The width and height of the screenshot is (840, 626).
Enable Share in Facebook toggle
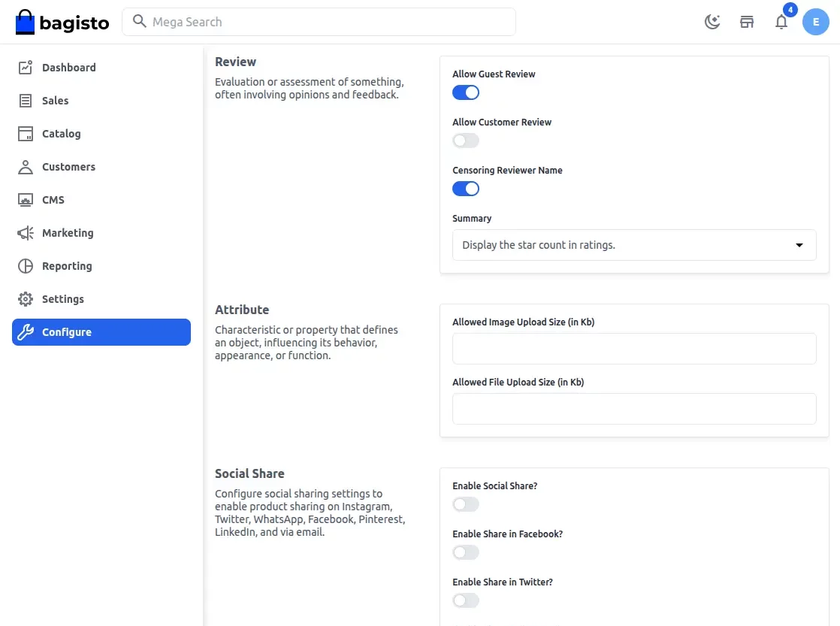pos(466,552)
